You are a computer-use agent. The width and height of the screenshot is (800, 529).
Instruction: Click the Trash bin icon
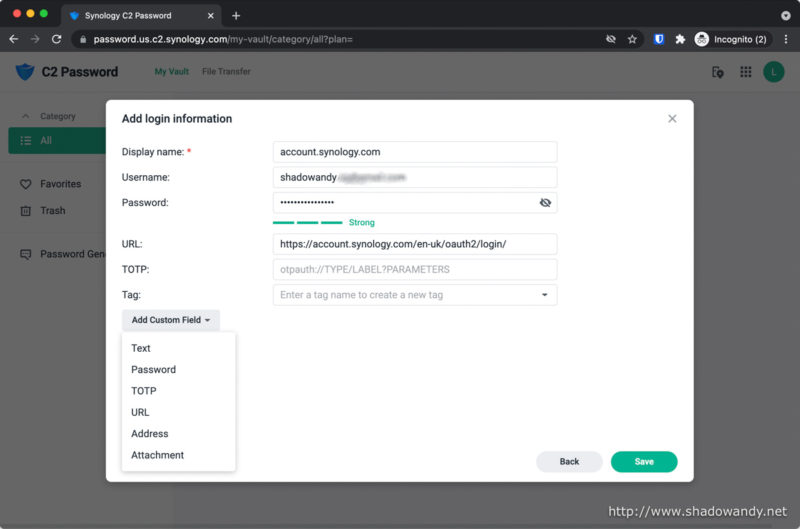click(x=26, y=211)
